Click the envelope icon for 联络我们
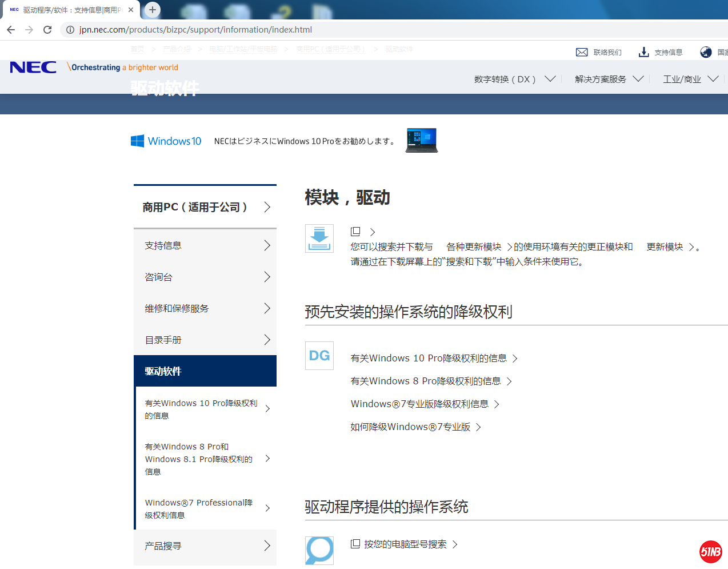 tap(582, 52)
